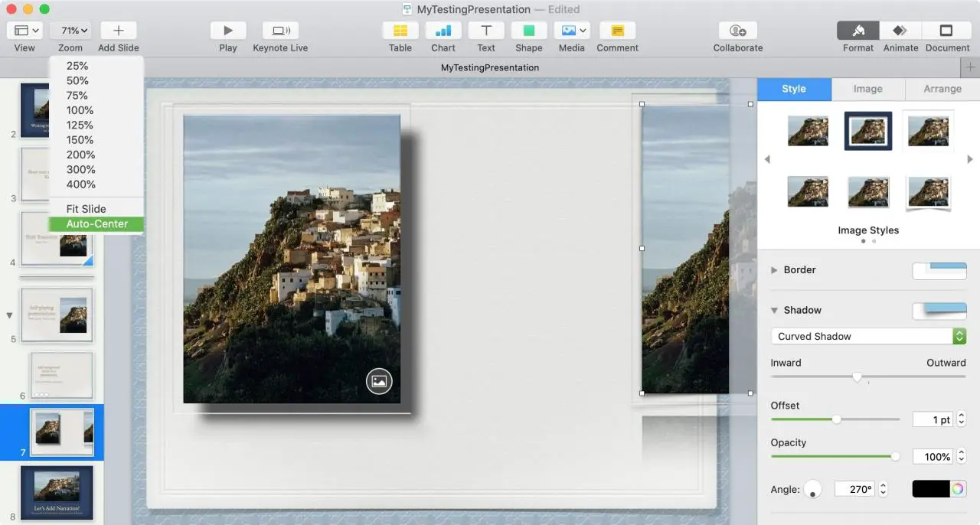Viewport: 980px width, 525px height.
Task: Expand the Border section
Action: tap(774, 270)
